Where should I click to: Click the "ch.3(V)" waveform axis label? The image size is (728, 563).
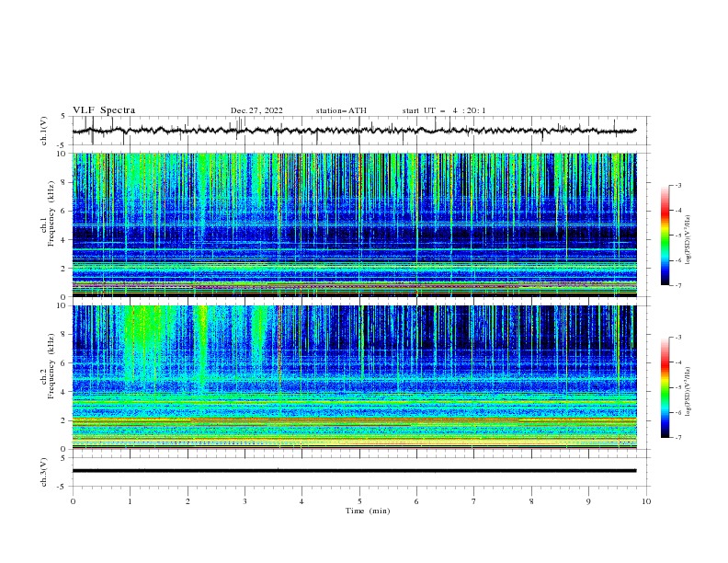[44, 472]
